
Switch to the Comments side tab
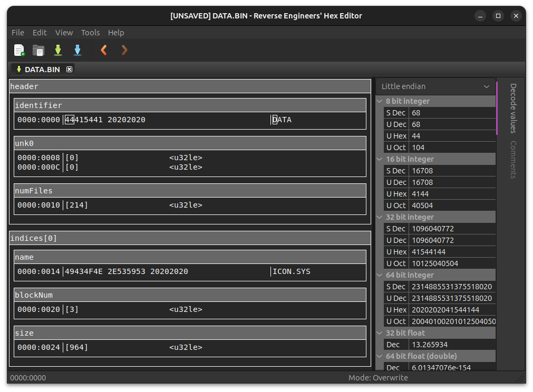(x=513, y=160)
